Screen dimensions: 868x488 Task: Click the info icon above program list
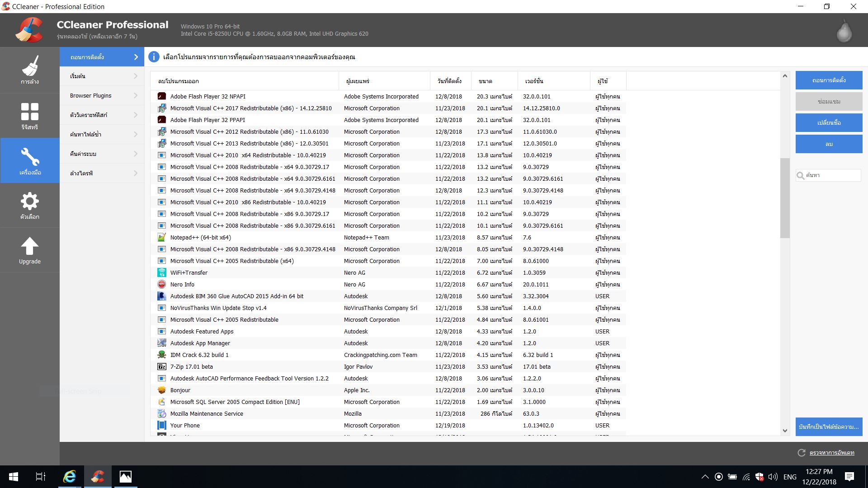tap(154, 57)
